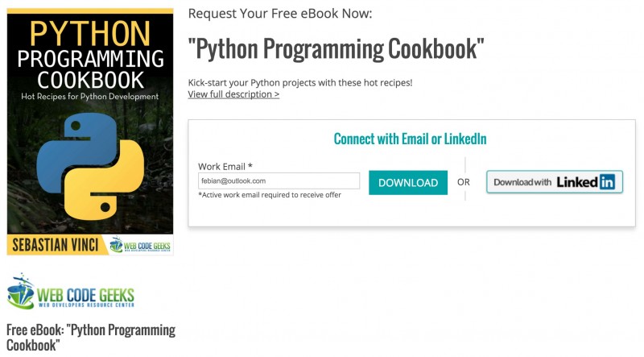Click "Hot Recipes for Python Development" subtitle
644x357 pixels.
[90, 97]
